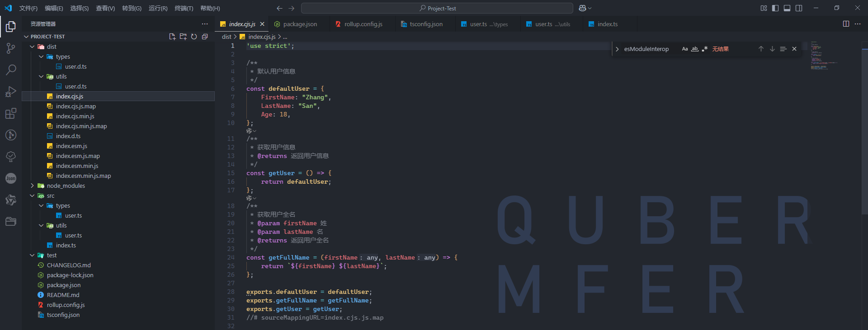Toggle Find in Selection
The image size is (868, 330).
(x=783, y=49)
